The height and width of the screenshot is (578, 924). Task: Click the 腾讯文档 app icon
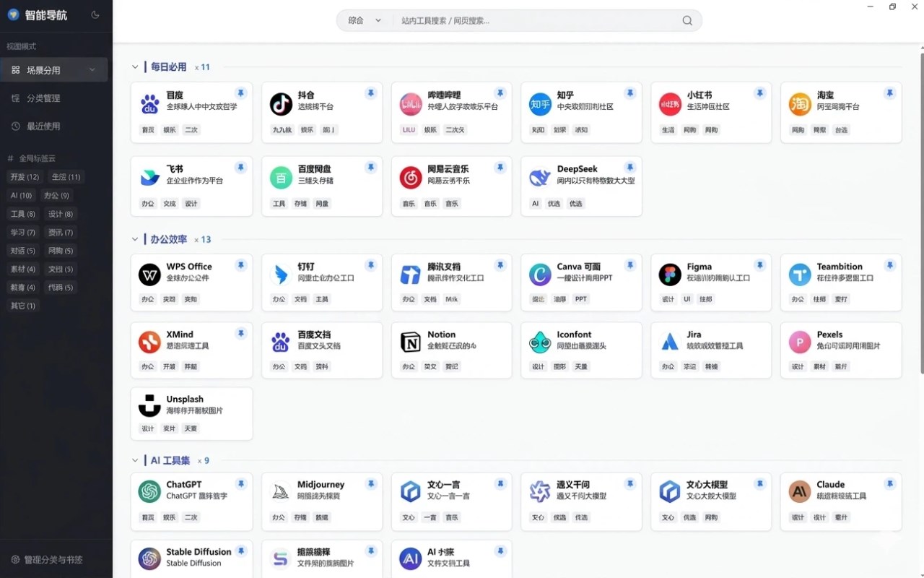[x=411, y=275]
